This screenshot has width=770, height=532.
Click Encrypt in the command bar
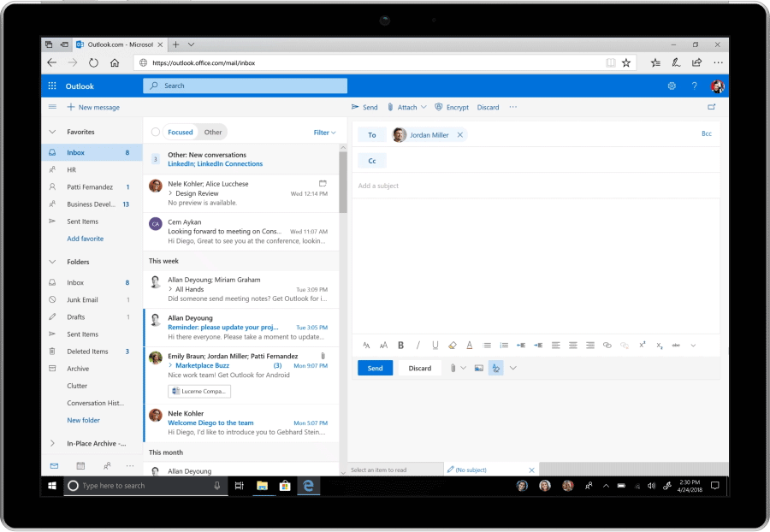(x=452, y=107)
